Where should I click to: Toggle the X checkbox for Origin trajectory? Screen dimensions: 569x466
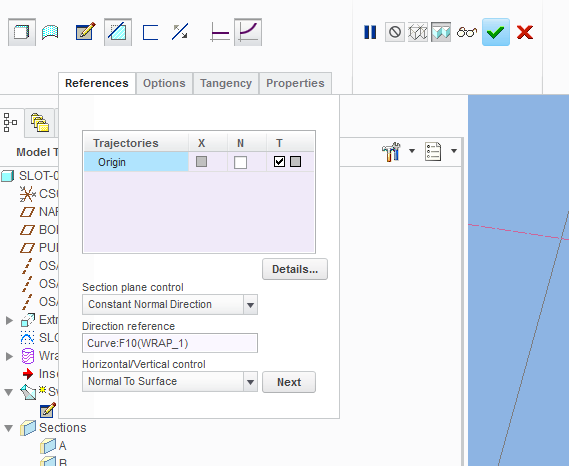pos(201,162)
